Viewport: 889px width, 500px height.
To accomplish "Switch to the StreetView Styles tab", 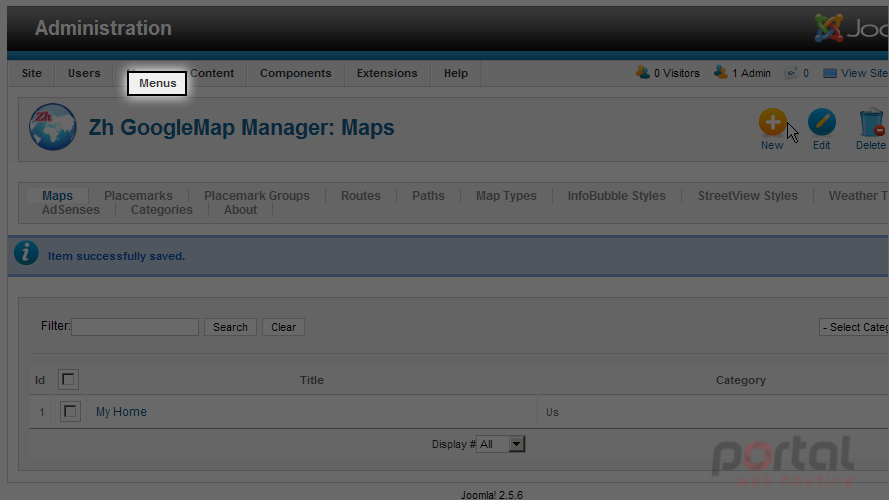I will coord(747,196).
